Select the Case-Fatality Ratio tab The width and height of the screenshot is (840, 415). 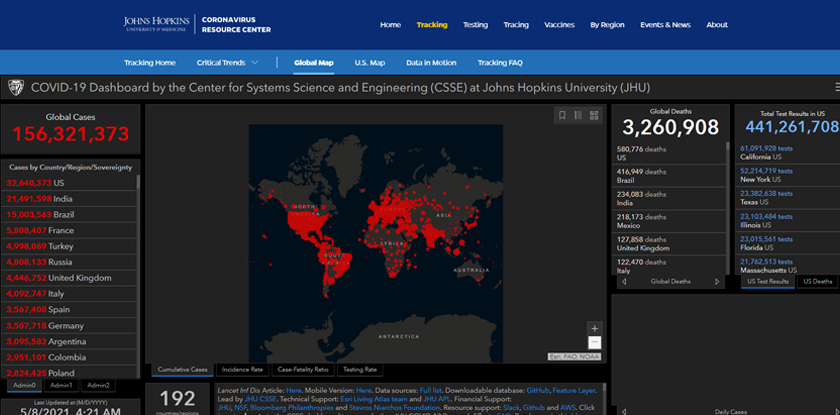[302, 369]
